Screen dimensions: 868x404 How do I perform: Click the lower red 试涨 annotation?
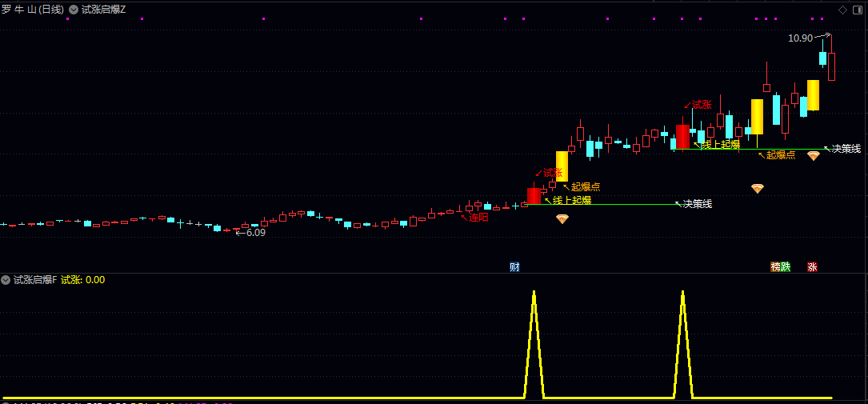point(553,173)
